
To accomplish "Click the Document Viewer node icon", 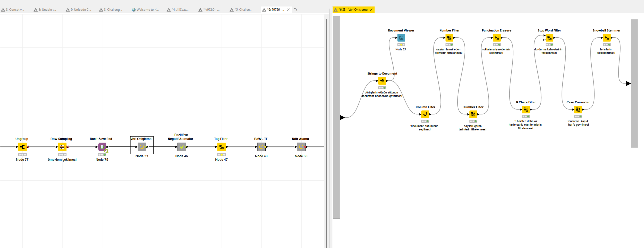I will [401, 38].
